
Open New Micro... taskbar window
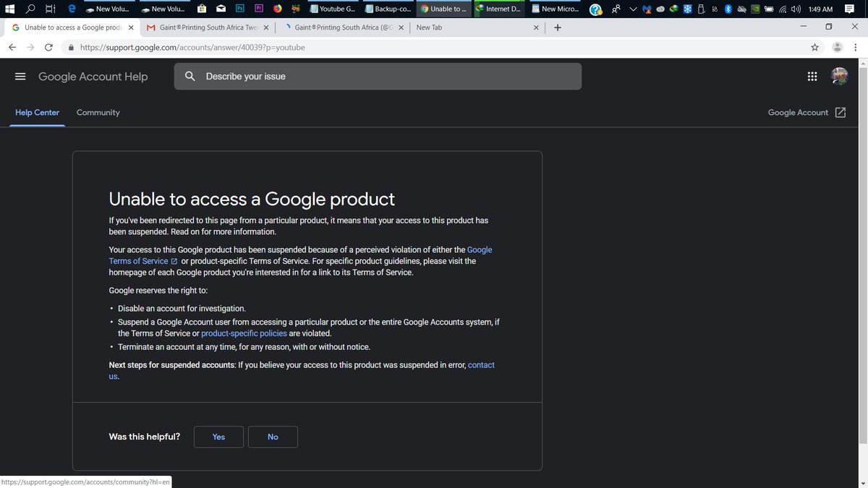(x=556, y=9)
